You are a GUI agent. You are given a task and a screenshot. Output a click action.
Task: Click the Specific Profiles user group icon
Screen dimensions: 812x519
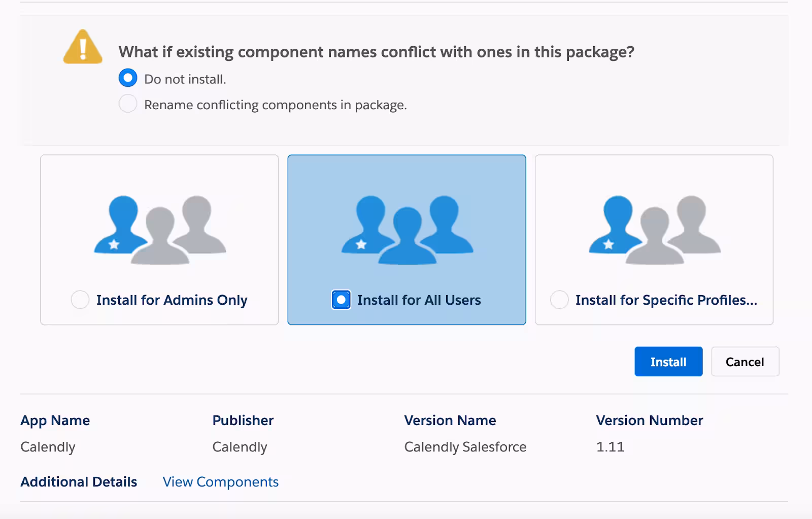[654, 230]
